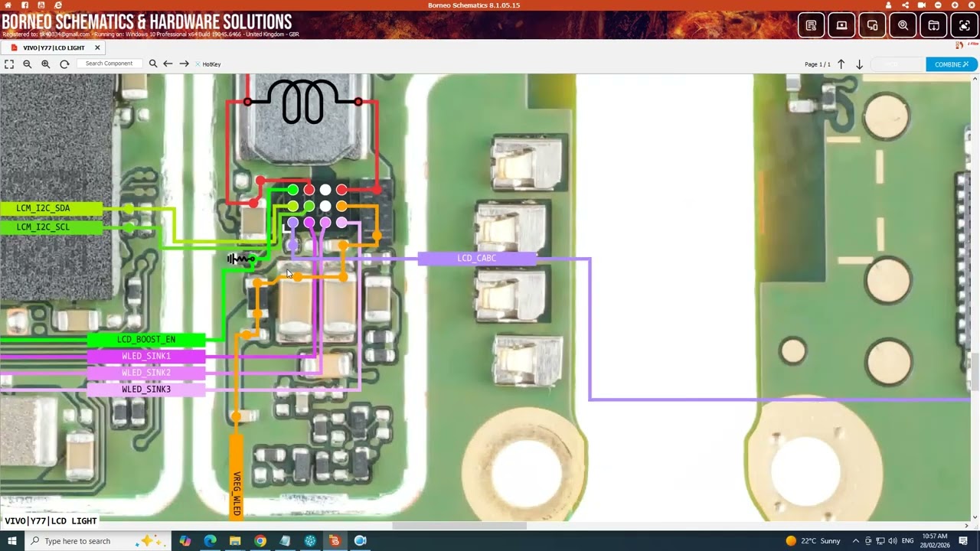Open Google Chrome from the Windows taskbar
Screen dimensions: 980x551
click(x=260, y=541)
